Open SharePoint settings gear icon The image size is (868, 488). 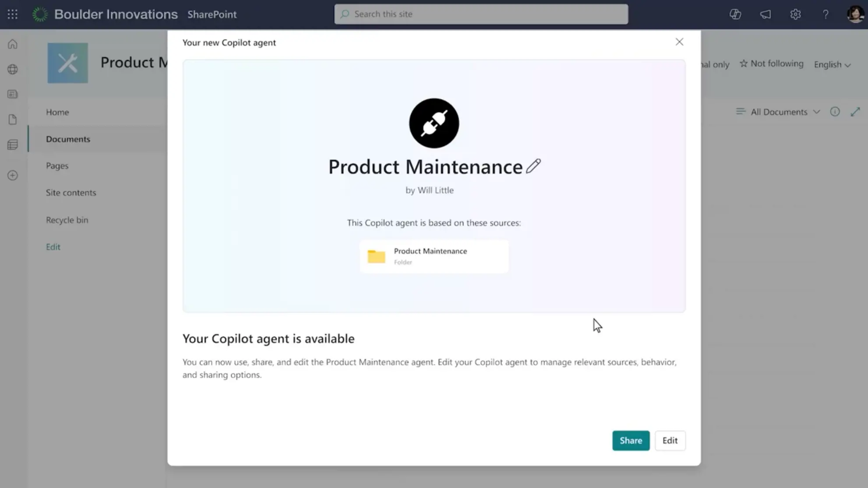pos(795,14)
